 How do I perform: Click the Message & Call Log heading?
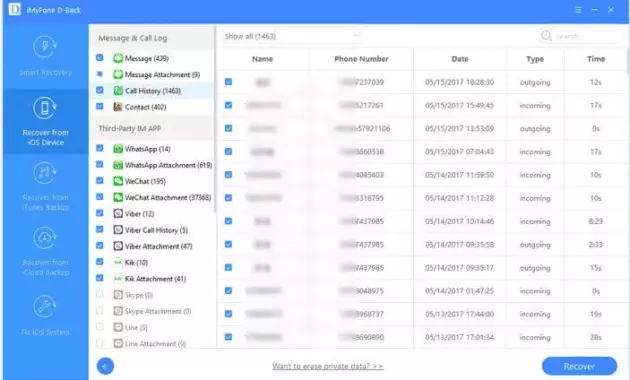click(133, 38)
